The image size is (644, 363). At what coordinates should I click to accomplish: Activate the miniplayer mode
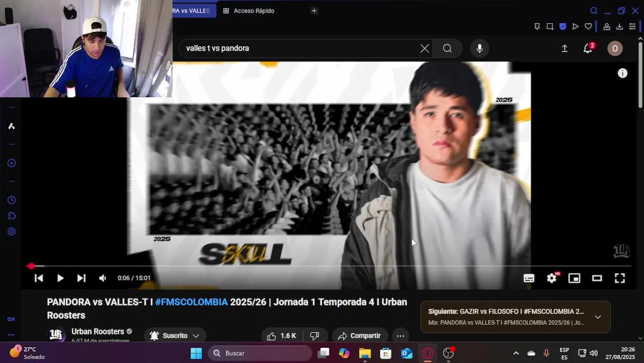574,278
